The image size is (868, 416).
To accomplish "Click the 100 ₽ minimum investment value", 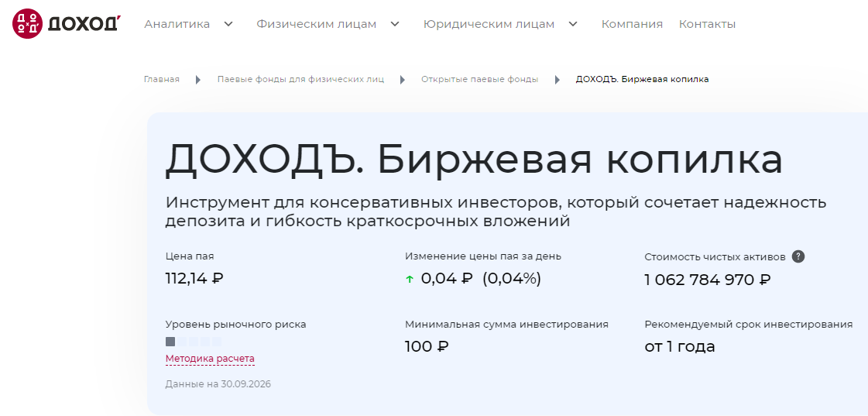I will click(x=427, y=347).
